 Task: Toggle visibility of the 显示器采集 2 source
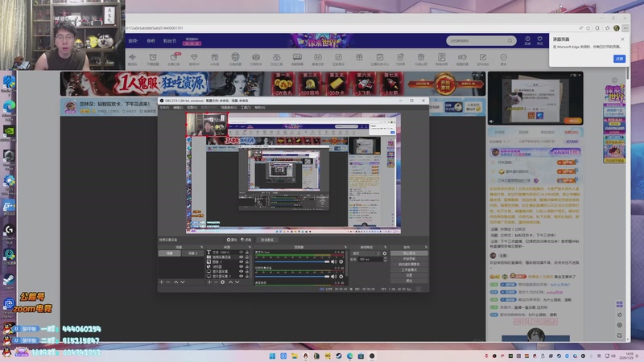(241, 276)
